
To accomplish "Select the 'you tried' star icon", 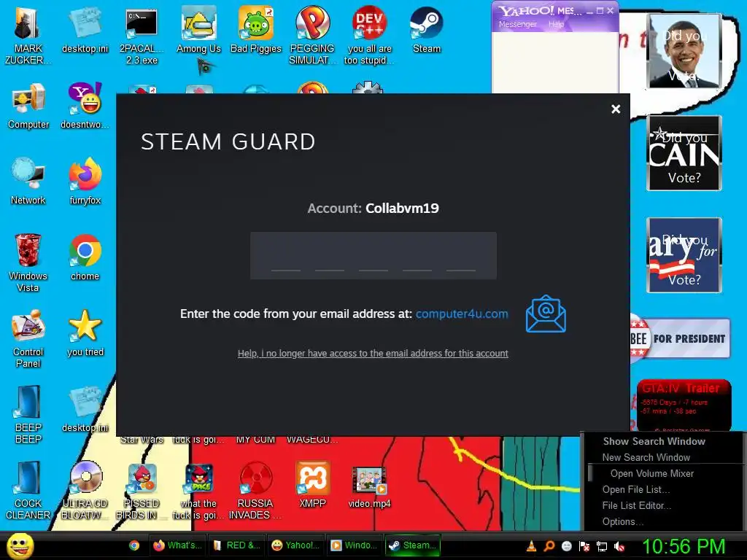I will click(x=85, y=333).
